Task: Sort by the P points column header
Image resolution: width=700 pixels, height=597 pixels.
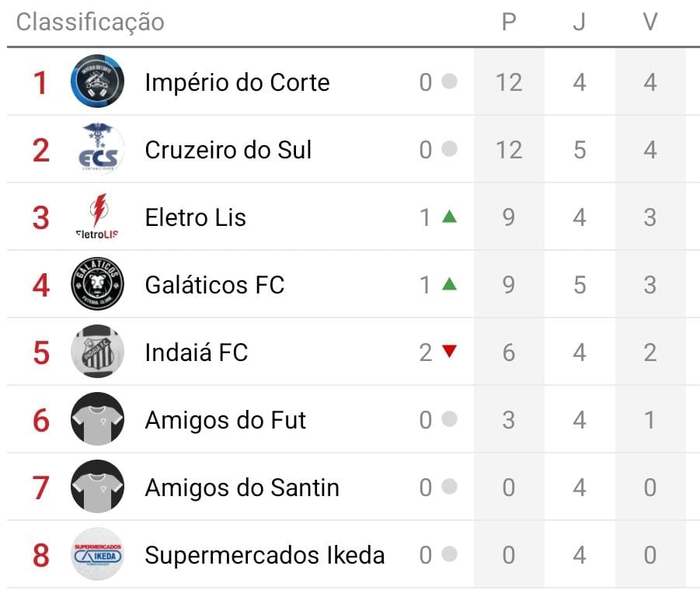Action: pos(509,22)
